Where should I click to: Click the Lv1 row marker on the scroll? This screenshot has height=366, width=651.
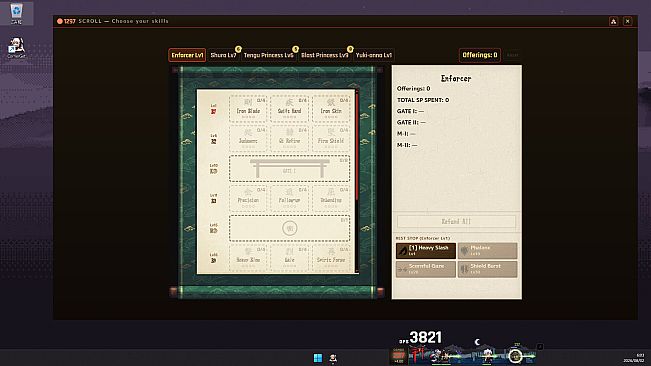[x=213, y=109]
